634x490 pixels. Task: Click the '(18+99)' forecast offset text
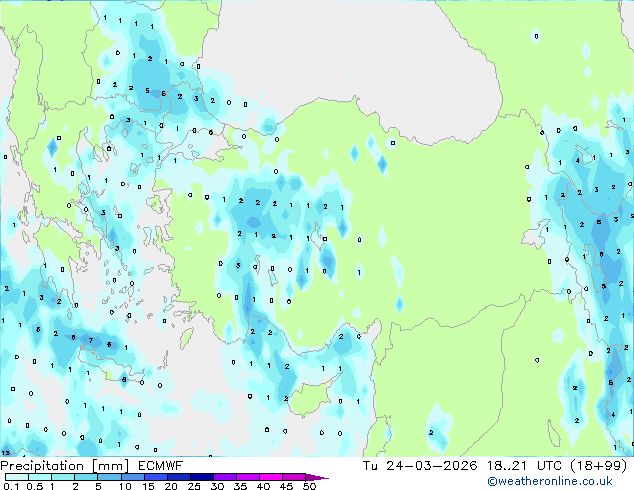pos(598,466)
